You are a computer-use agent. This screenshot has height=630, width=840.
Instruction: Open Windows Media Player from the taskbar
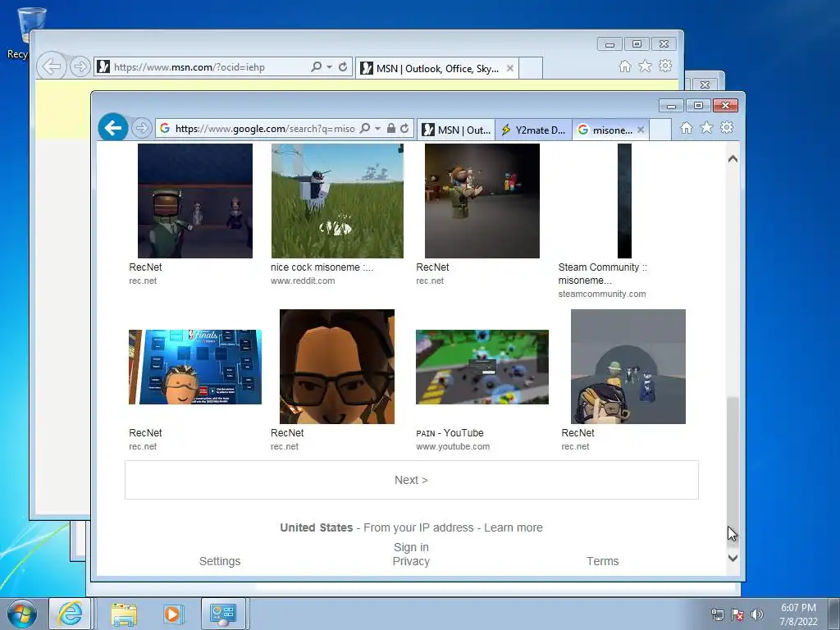(172, 614)
